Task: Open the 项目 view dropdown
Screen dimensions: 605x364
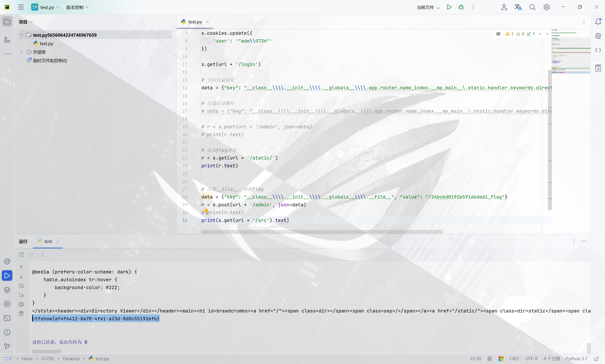Action: [x=26, y=22]
